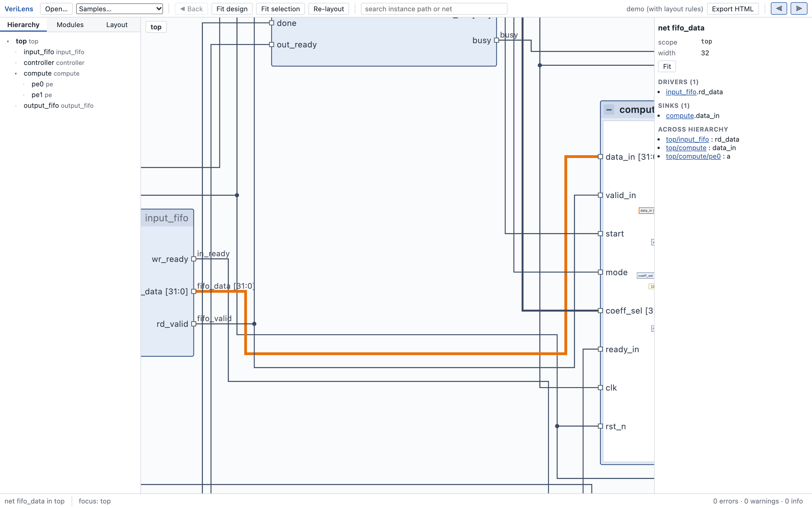Click the Fit button in net panel
Viewport: 812px width, 508px height.
tap(667, 67)
